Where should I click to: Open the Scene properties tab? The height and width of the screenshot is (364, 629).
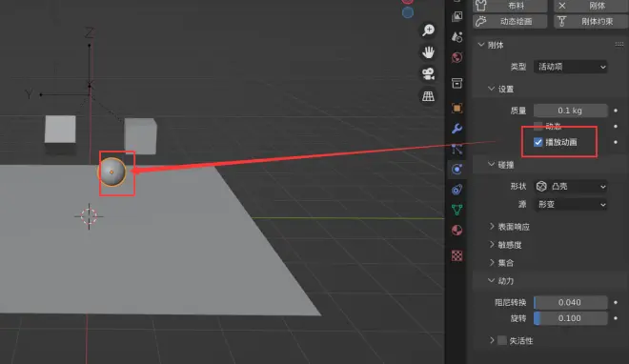click(457, 37)
